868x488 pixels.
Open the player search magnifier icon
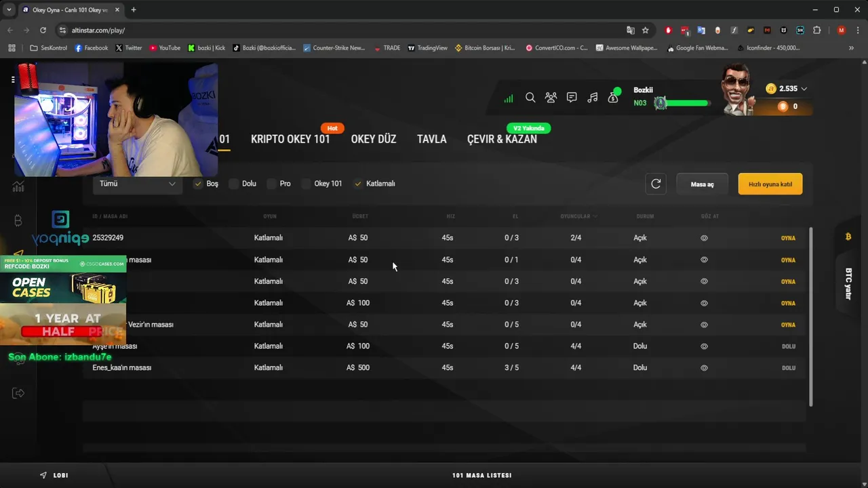click(530, 98)
